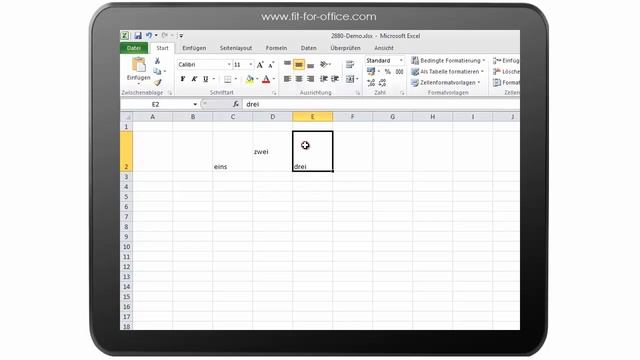The height and width of the screenshot is (360, 640).
Task: Toggle underline U formatting
Action: [206, 79]
